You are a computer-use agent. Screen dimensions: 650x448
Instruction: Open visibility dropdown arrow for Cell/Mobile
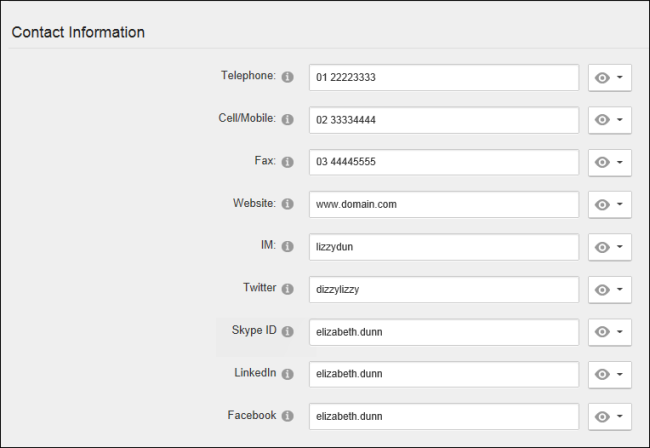pyautogui.click(x=620, y=119)
